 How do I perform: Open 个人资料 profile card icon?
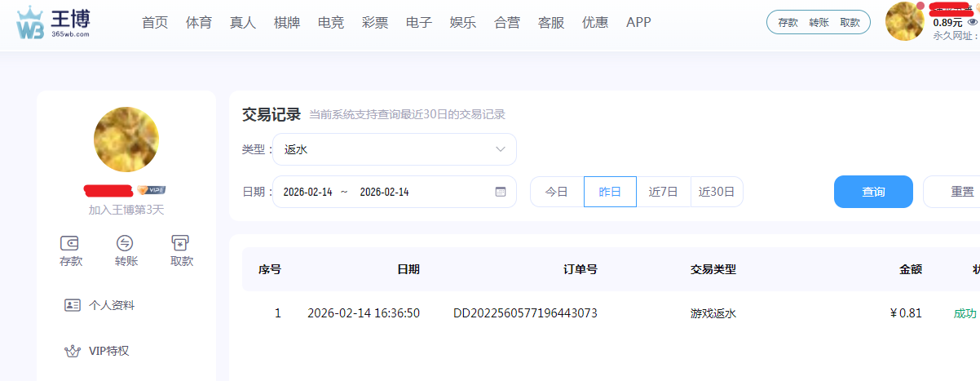(x=73, y=305)
